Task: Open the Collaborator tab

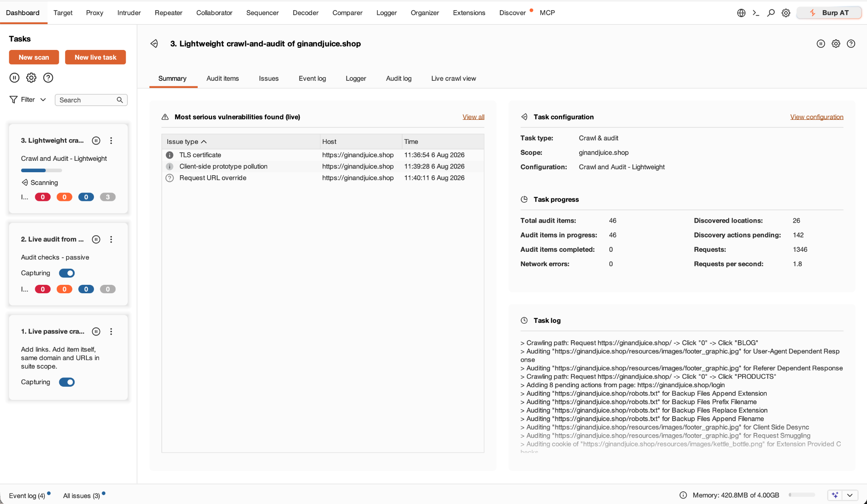Action: (x=214, y=13)
